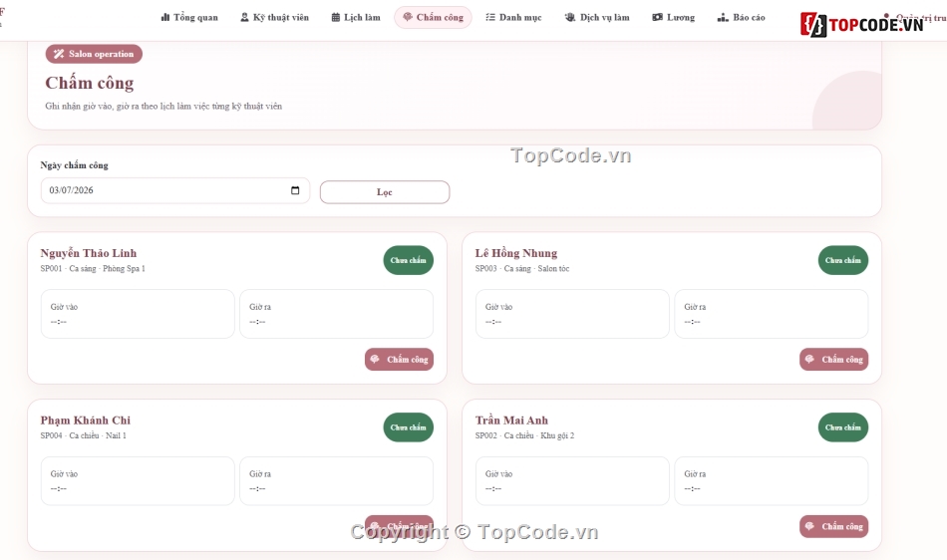Click the Dịch vụ làm icon
Image resolution: width=947 pixels, height=560 pixels.
pyautogui.click(x=569, y=18)
